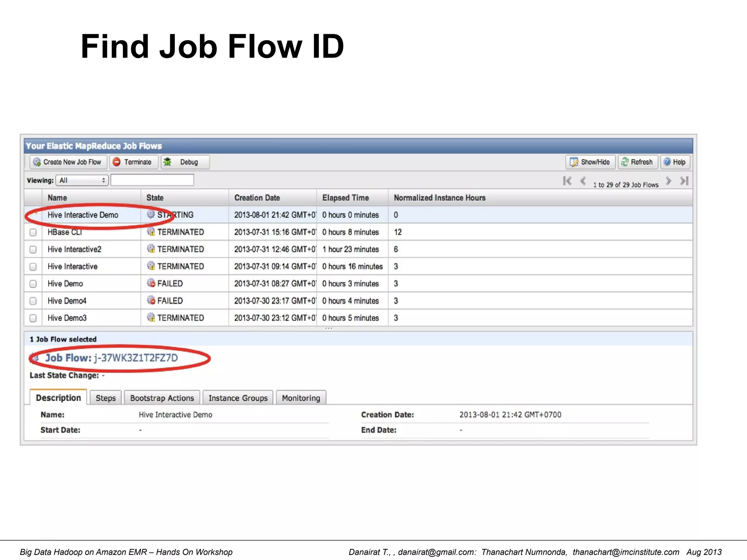Image resolution: width=747 pixels, height=560 pixels.
Task: Click the Hive Demo4 job flow name
Action: tap(67, 301)
